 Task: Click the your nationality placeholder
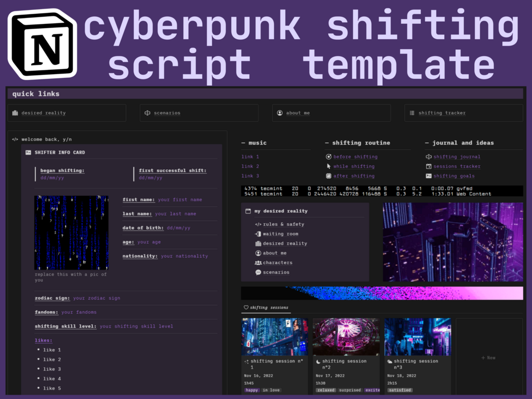pos(184,256)
